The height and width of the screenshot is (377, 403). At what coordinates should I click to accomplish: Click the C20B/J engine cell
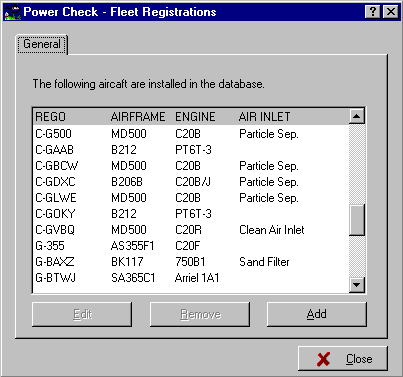point(193,182)
